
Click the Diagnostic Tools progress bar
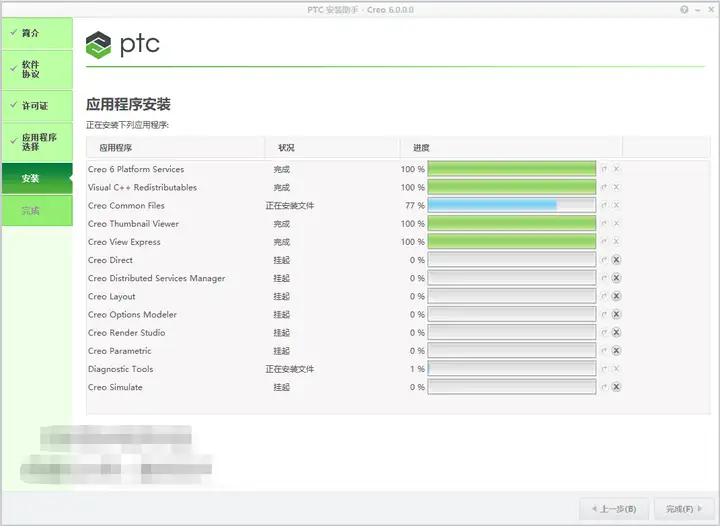click(512, 369)
